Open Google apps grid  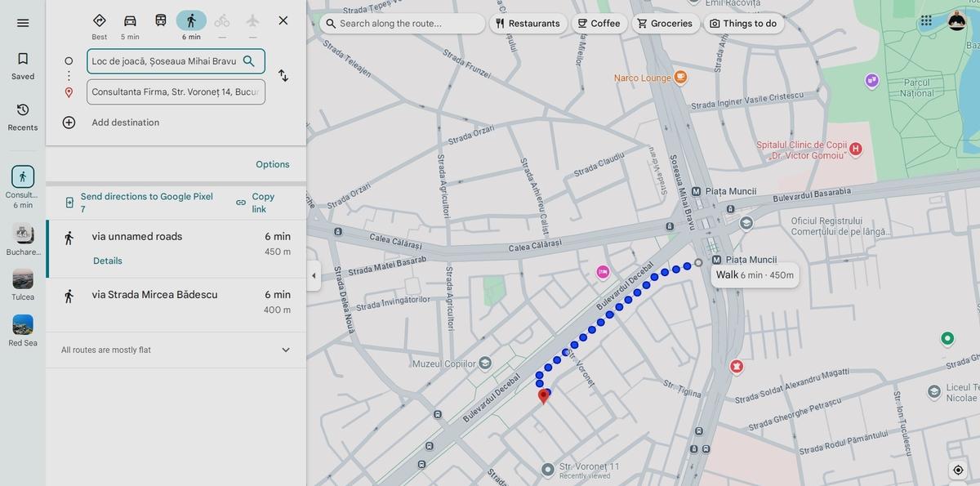tap(926, 21)
